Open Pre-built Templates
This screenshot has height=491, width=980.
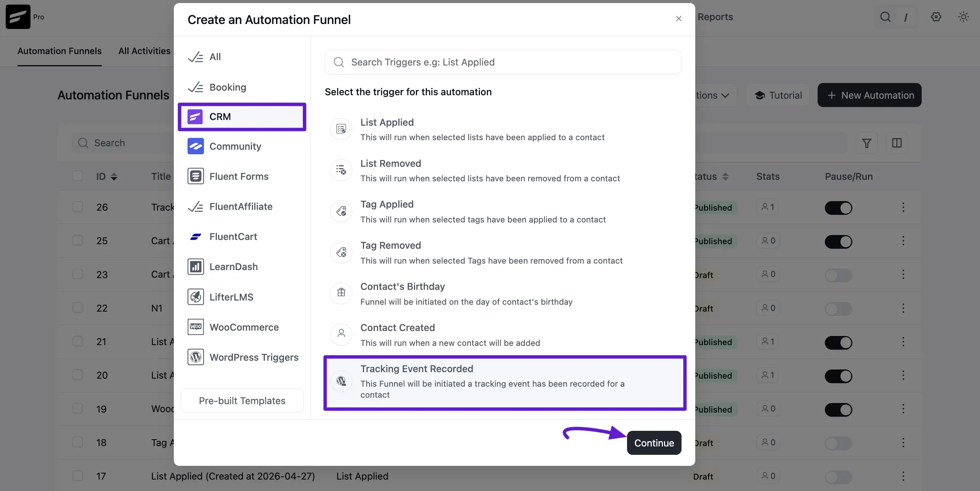click(242, 400)
